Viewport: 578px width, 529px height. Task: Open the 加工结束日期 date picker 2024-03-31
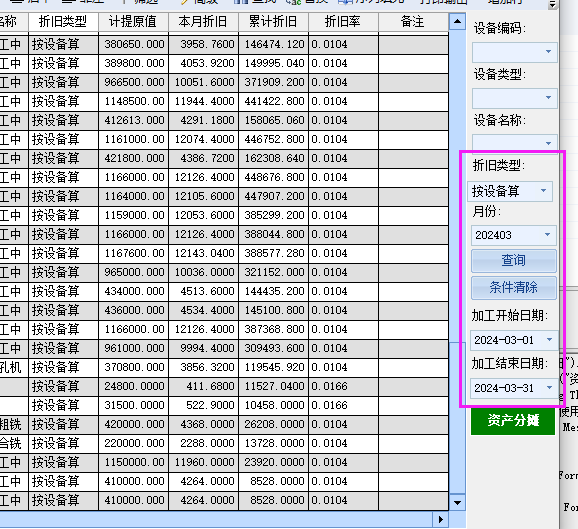click(x=514, y=388)
